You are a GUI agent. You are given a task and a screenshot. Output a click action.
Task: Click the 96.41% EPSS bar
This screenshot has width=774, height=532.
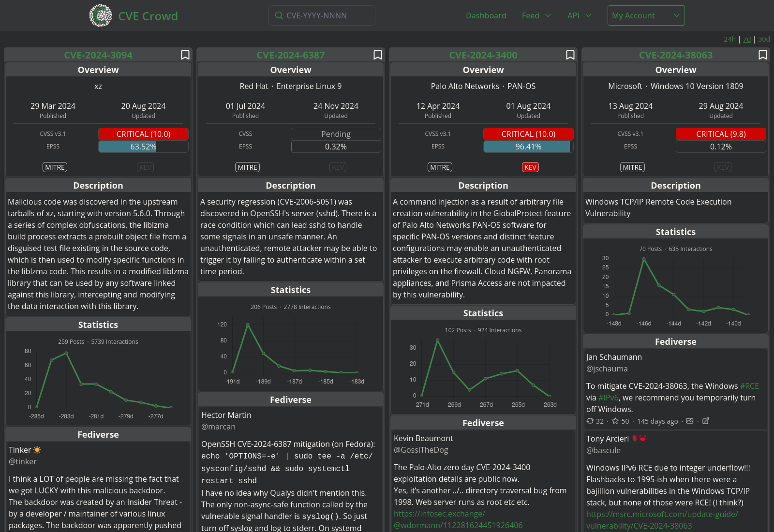(x=528, y=147)
